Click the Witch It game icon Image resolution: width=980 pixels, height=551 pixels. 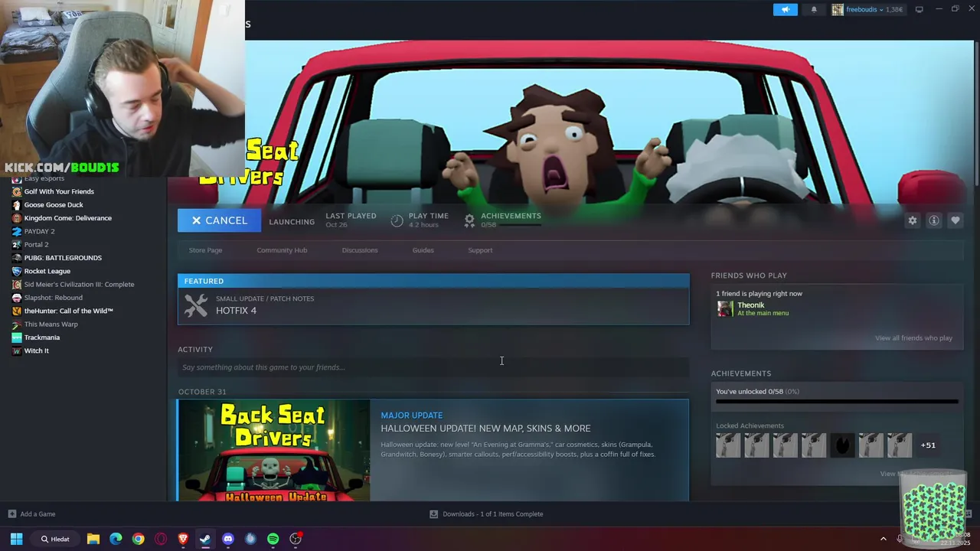tap(17, 350)
